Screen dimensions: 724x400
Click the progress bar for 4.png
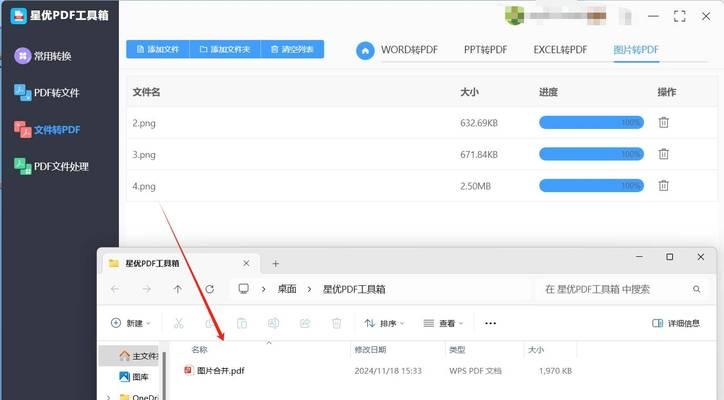pyautogui.click(x=591, y=186)
